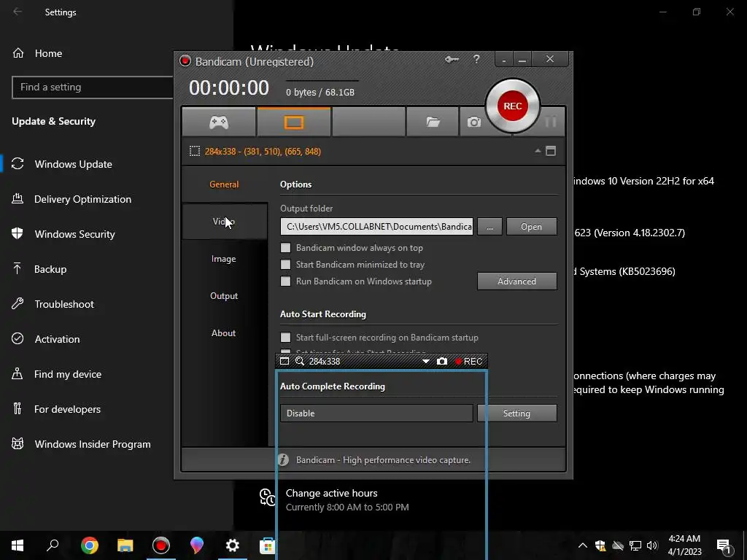This screenshot has height=560, width=747.
Task: Enable Start full-screen recording on Bandicam startup
Action: tap(285, 337)
